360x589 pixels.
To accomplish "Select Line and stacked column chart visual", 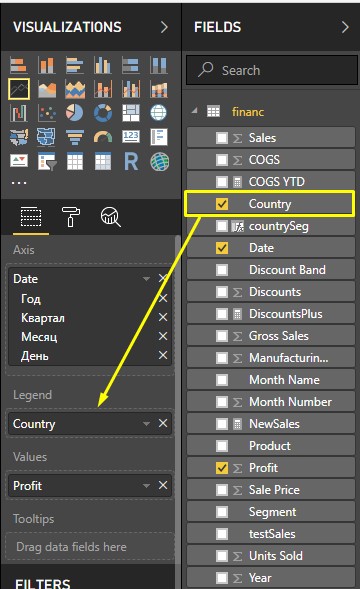I will pos(103,89).
